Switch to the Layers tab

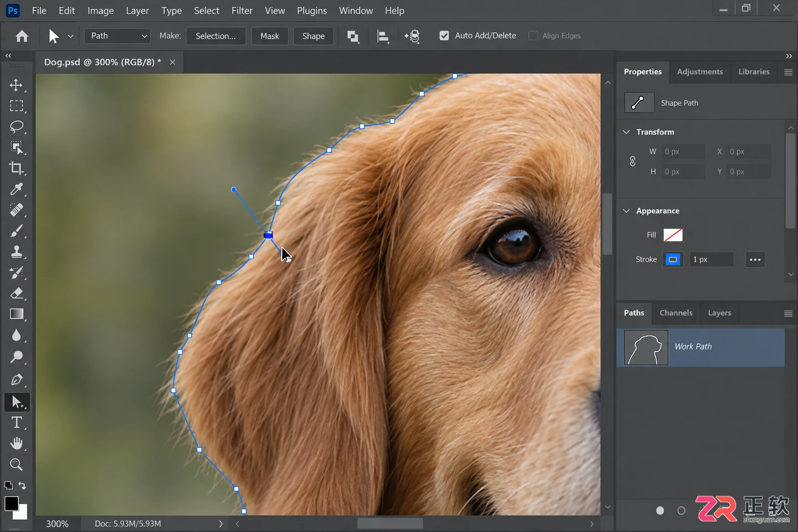(x=719, y=313)
